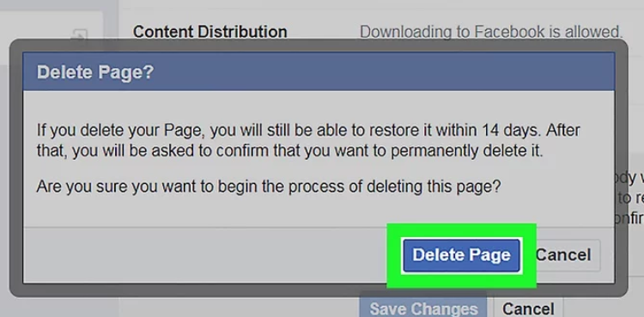Click the dark gray dialog outer border

coord(319,46)
